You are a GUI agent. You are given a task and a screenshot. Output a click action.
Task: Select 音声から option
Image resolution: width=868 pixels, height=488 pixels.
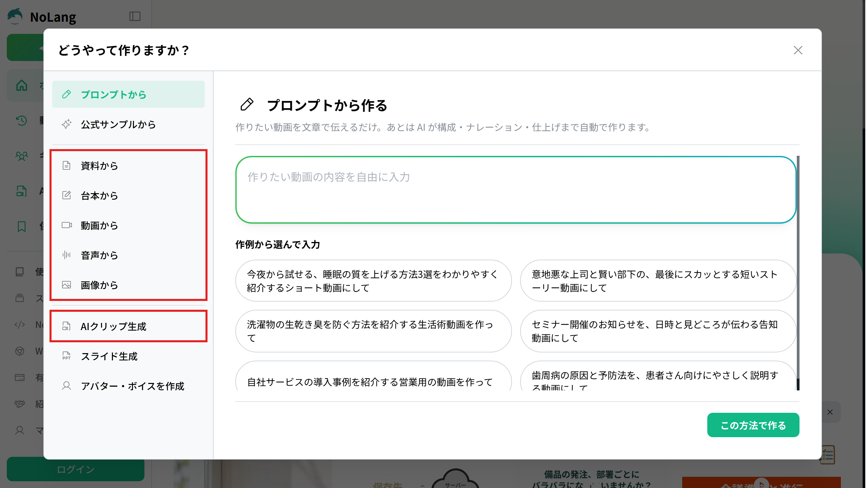[x=128, y=255]
